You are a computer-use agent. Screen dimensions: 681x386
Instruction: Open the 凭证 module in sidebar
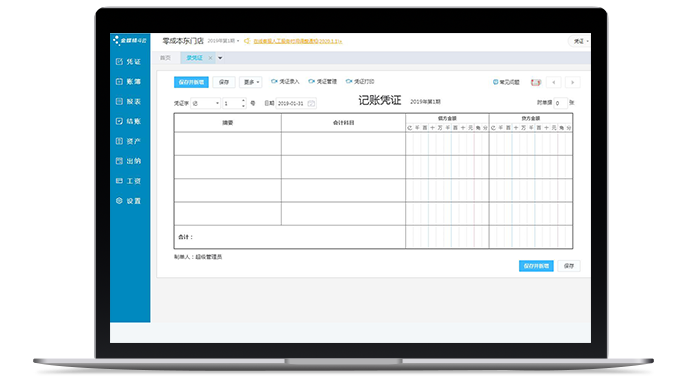(x=128, y=62)
